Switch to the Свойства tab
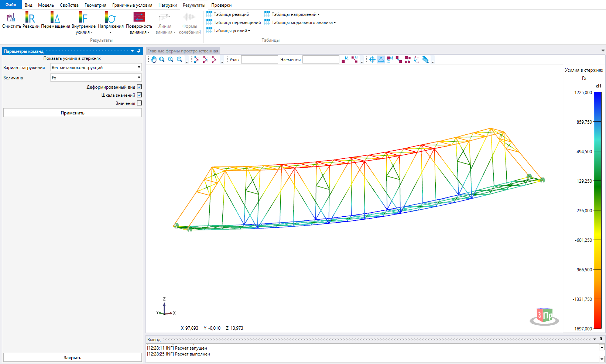606x364 pixels. (x=69, y=5)
